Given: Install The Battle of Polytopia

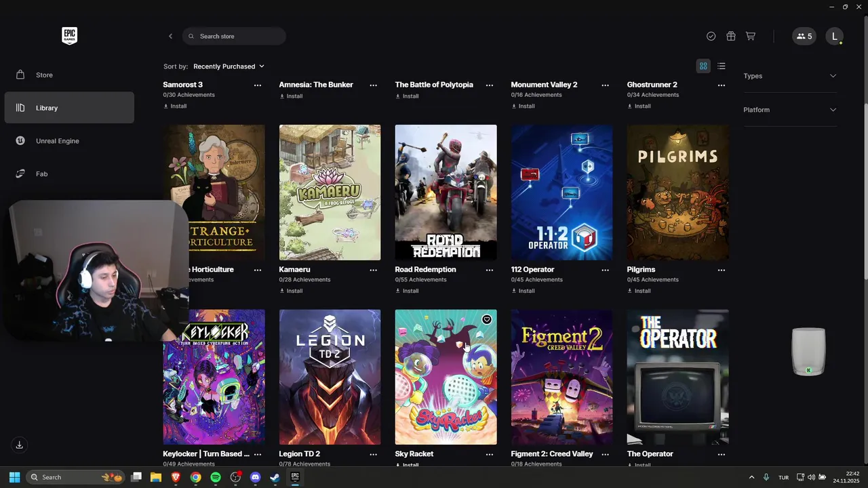Looking at the screenshot, I should [x=407, y=96].
